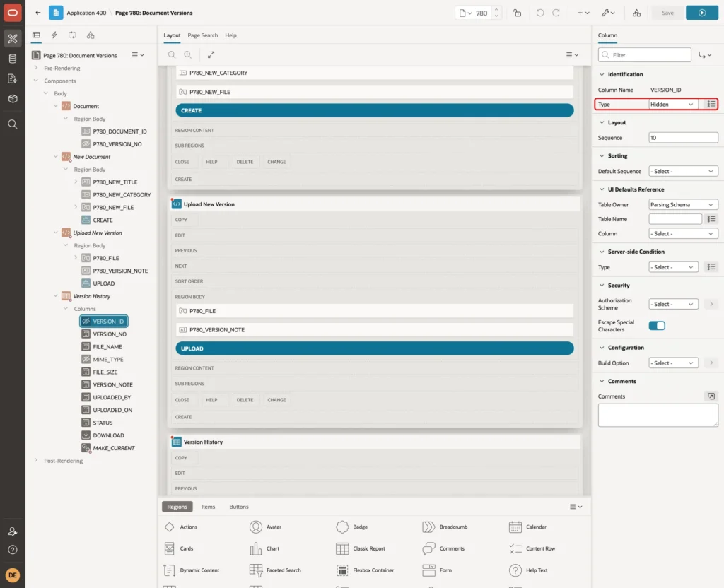The height and width of the screenshot is (588, 724).
Task: Toggle Escape Special Characters switch
Action: 657,326
